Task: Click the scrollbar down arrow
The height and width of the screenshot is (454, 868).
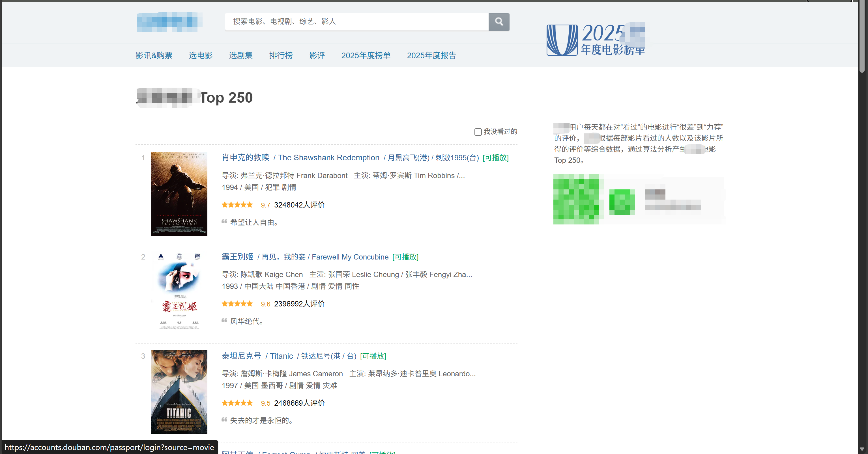Action: 862,449
